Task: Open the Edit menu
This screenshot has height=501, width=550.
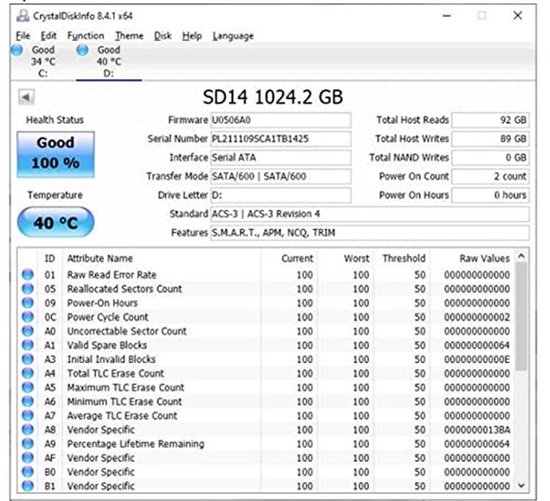Action: click(48, 36)
